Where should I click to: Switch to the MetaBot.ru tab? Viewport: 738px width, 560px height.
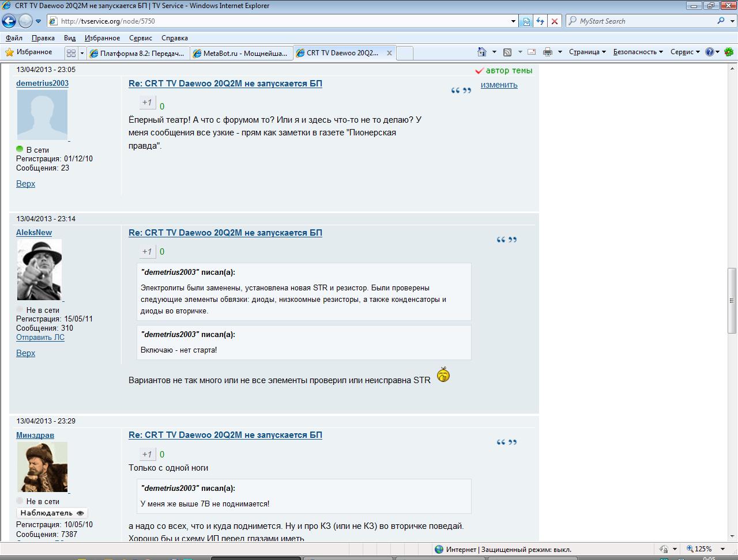click(x=241, y=53)
